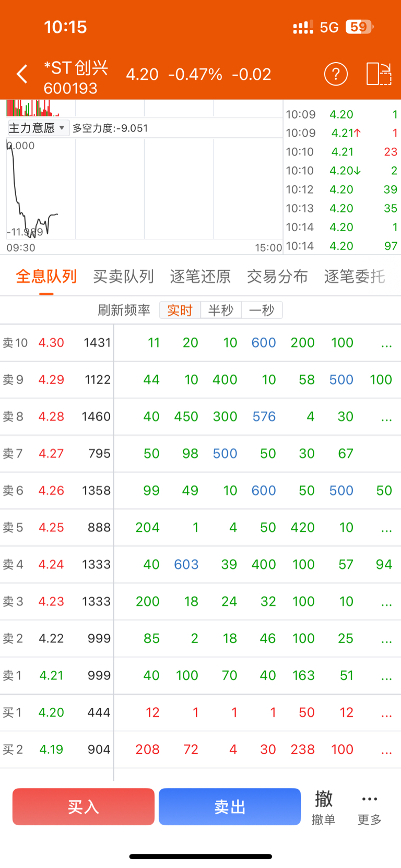Switch to 逐笔还原 tab

200,276
